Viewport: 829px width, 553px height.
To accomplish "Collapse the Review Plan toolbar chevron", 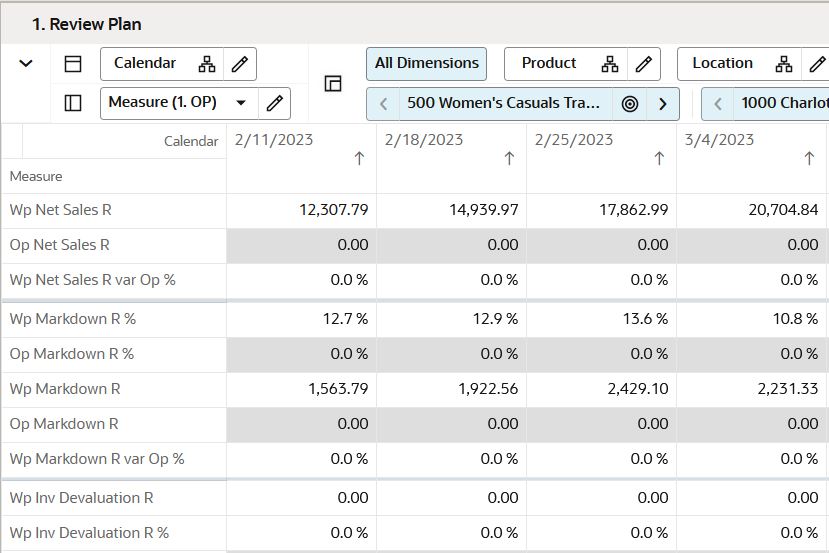I will [x=26, y=63].
